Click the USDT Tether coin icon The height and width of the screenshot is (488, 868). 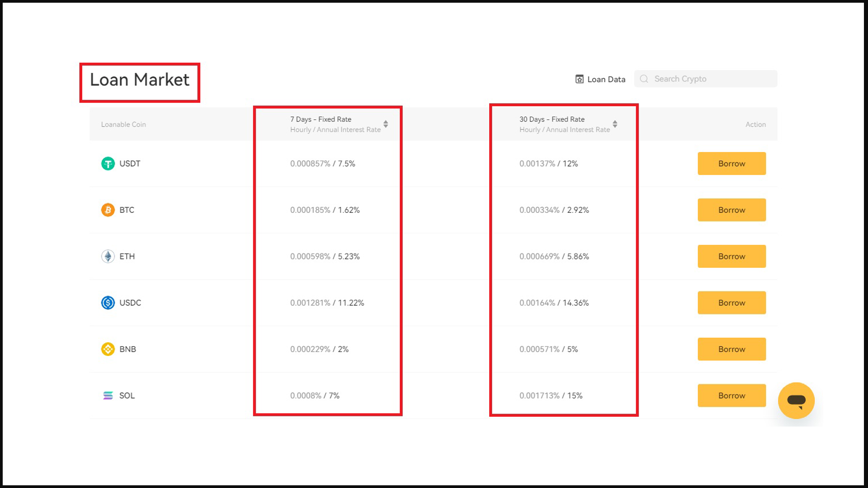pyautogui.click(x=108, y=164)
